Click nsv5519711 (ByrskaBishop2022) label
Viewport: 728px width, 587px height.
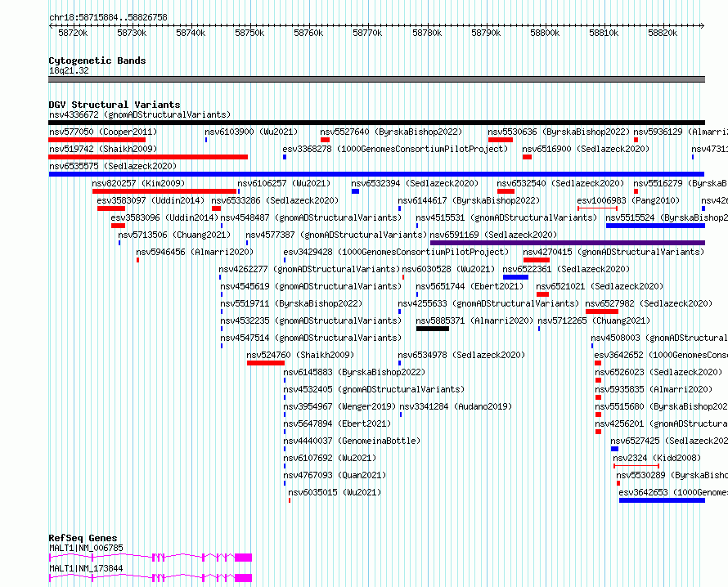click(291, 303)
